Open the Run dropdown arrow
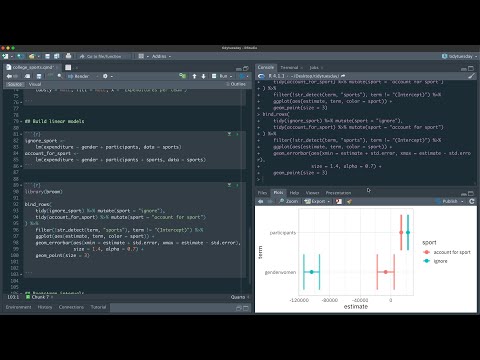Viewport: 480px width, 360px height. coord(231,76)
